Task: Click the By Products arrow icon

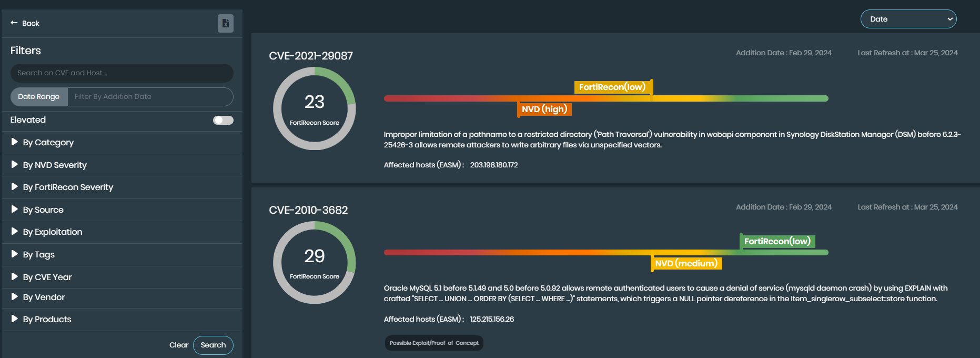Action: tap(15, 319)
